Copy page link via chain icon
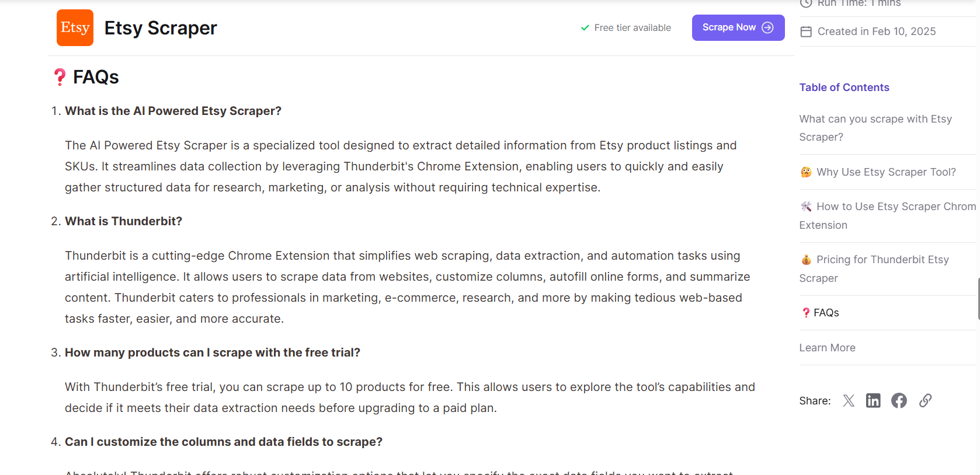 click(x=925, y=400)
